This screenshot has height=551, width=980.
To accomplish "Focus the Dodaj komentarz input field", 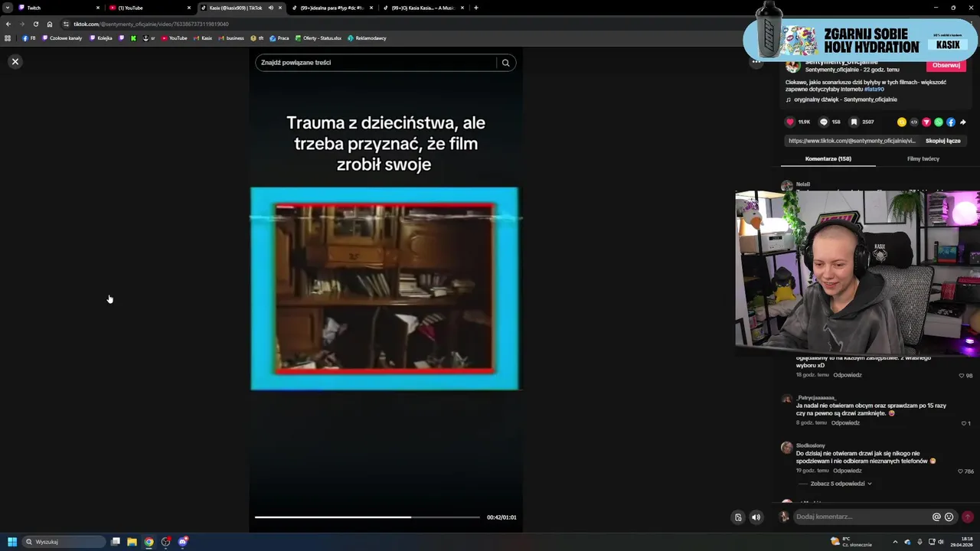I will pyautogui.click(x=861, y=517).
